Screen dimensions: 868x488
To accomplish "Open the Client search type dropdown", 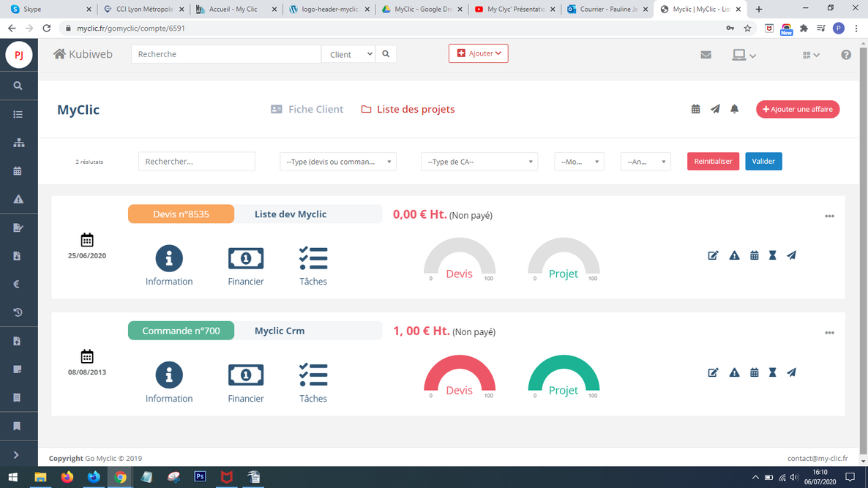I will coord(348,54).
